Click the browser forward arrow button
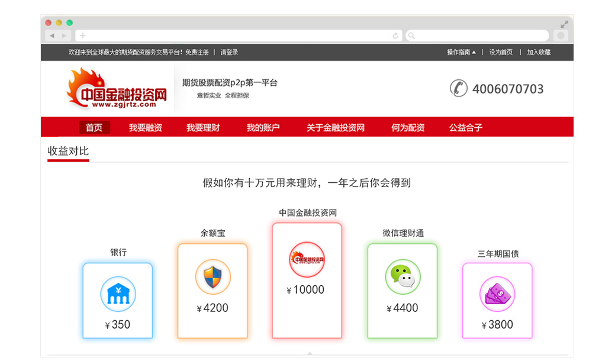615x364 pixels. [x=65, y=36]
